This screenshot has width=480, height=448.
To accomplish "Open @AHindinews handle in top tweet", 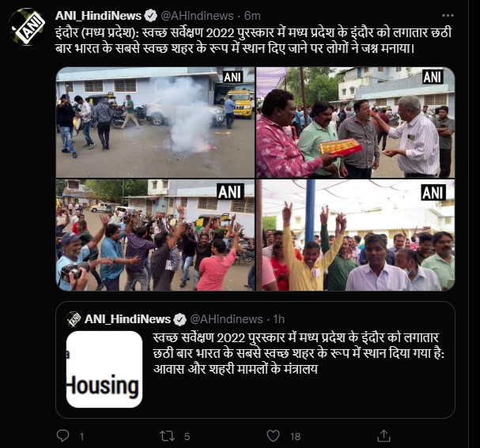I will (x=197, y=16).
